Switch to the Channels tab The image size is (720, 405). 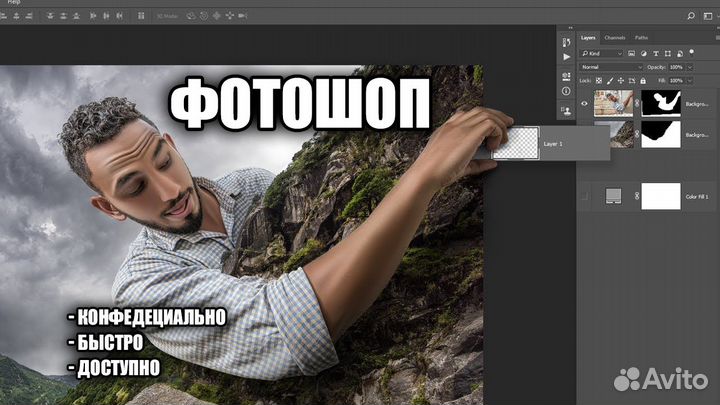click(615, 38)
